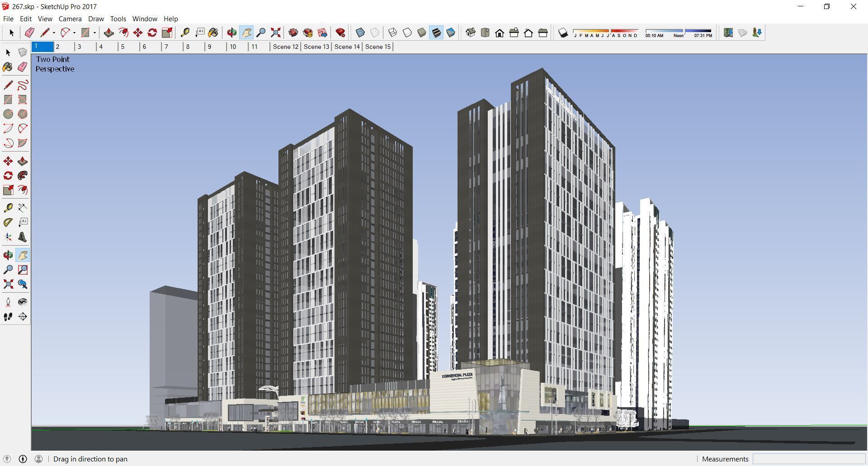This screenshot has width=868, height=466.
Task: Switch to scene tab 6
Action: 151,47
